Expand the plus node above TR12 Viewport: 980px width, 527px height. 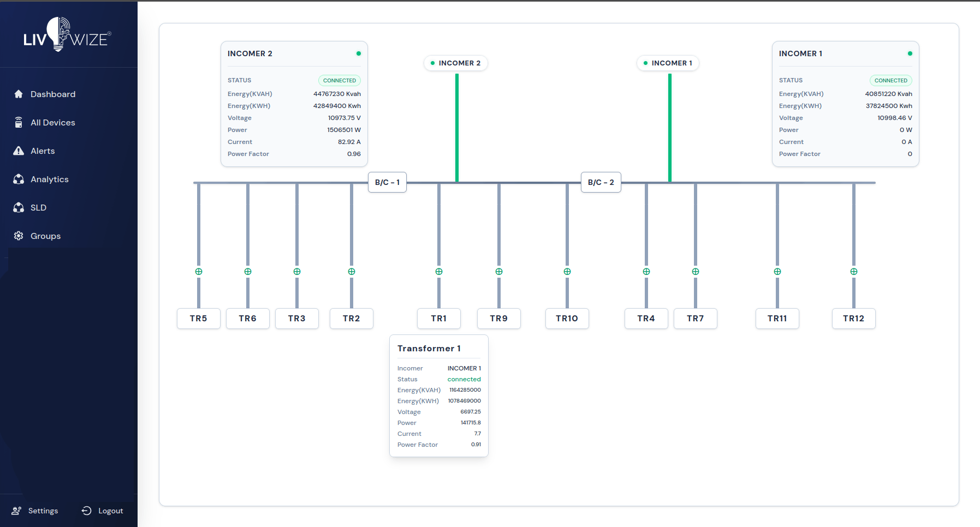[854, 271]
